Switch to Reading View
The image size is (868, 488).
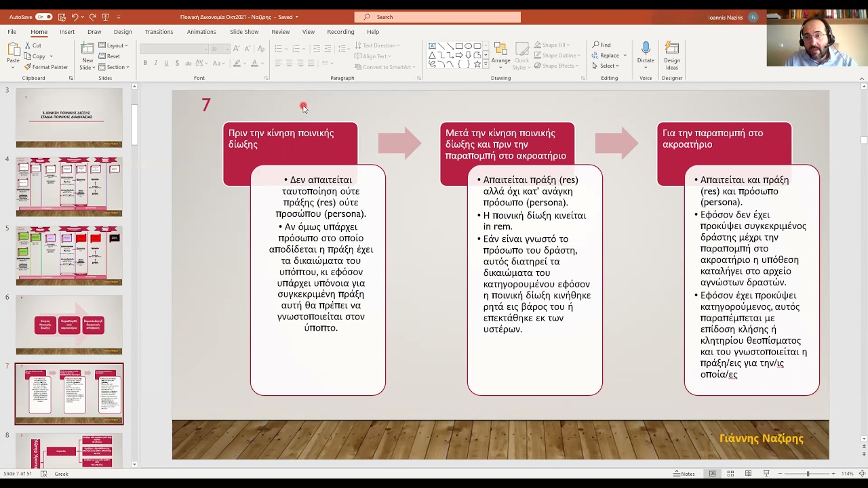click(x=748, y=474)
